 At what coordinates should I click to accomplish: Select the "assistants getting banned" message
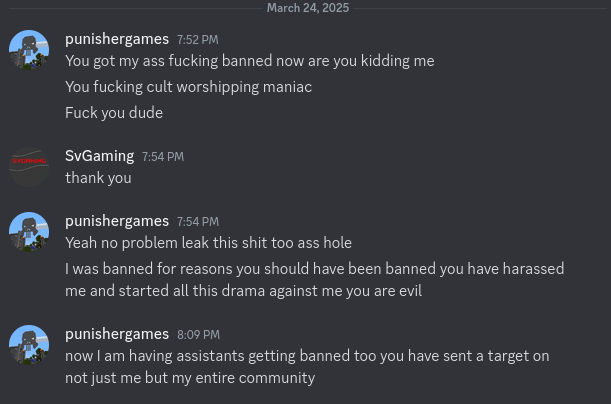[307, 367]
